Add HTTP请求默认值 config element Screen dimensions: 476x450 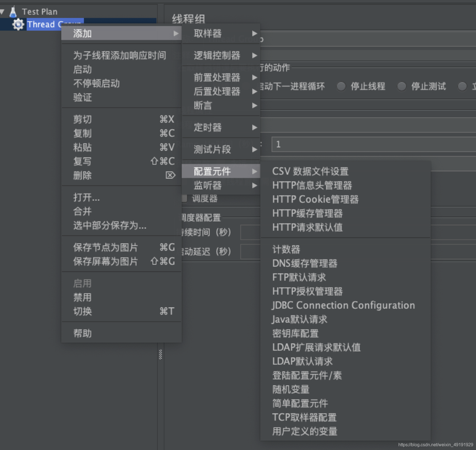(x=346, y=227)
